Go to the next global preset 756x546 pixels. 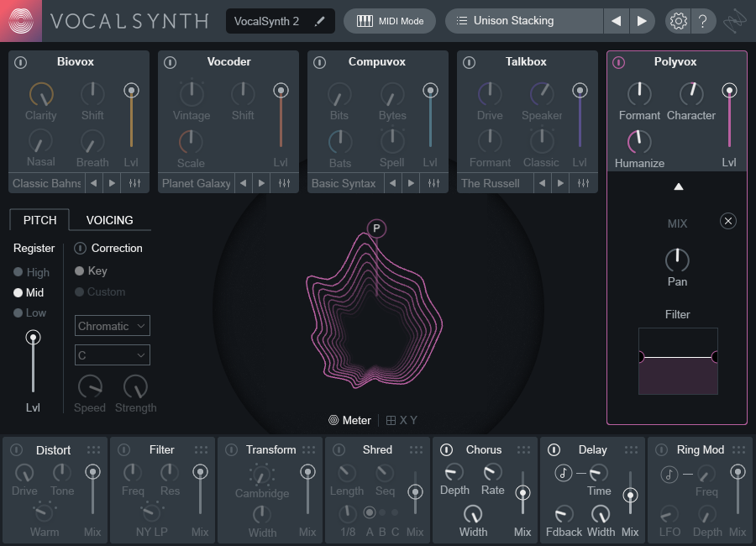(642, 21)
